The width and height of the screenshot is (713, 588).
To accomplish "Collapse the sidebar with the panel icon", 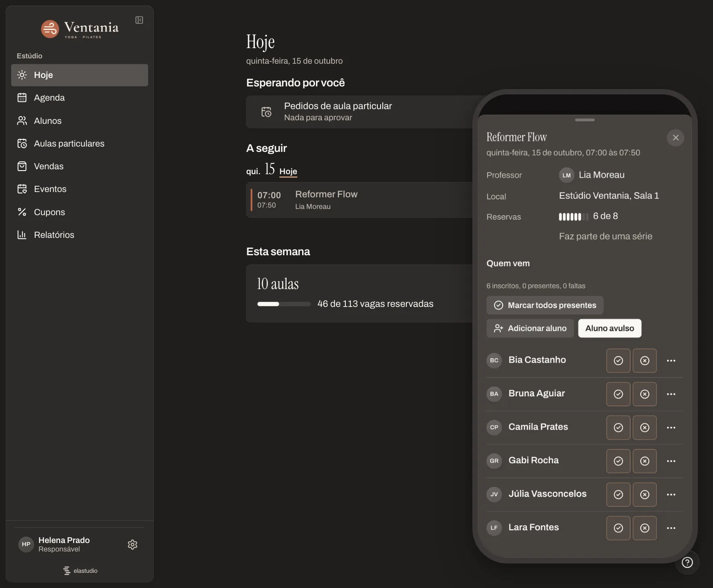I will tap(139, 20).
